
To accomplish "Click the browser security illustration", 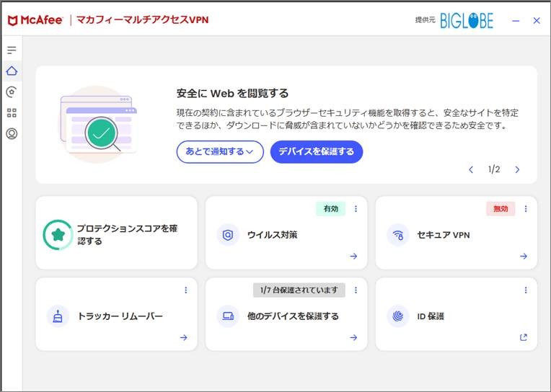I will coord(98,125).
